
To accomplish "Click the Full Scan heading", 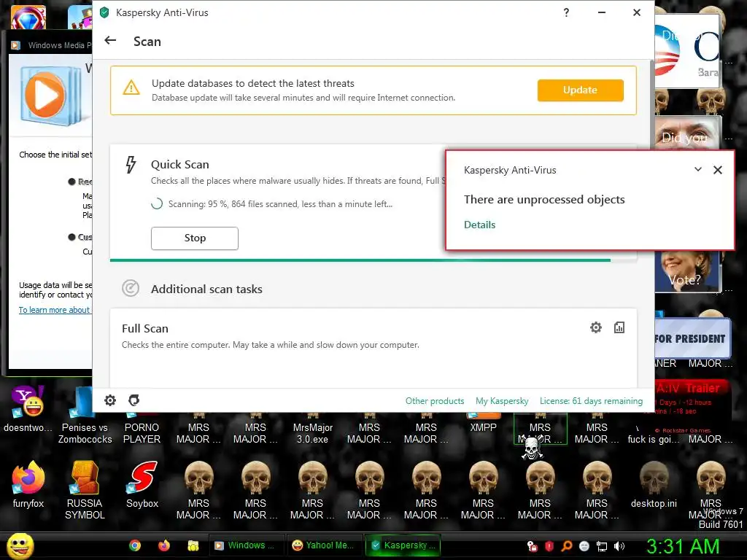I will 145,329.
